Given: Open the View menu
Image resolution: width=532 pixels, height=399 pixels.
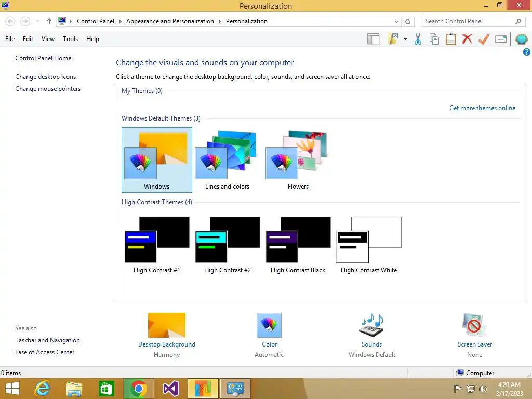Looking at the screenshot, I should tap(48, 39).
